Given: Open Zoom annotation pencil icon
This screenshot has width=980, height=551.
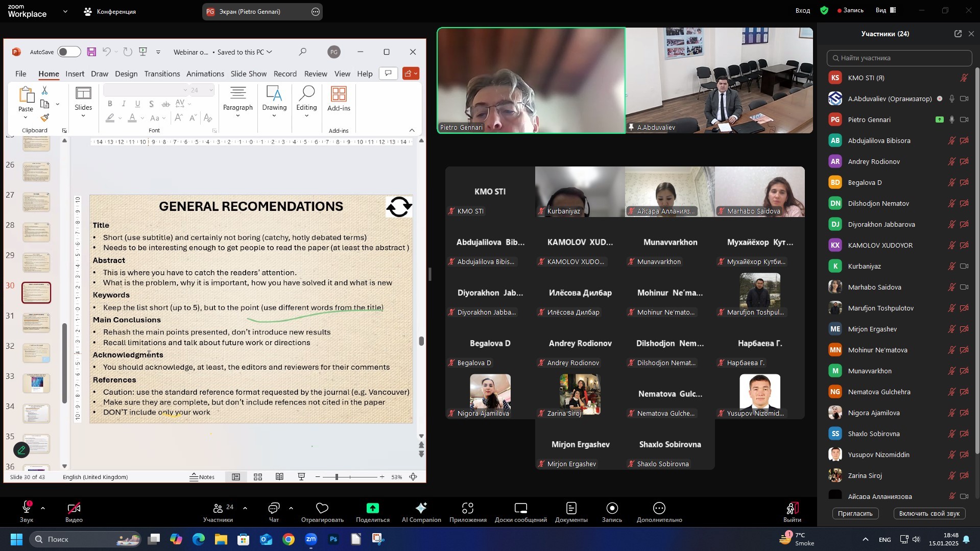Looking at the screenshot, I should [21, 450].
